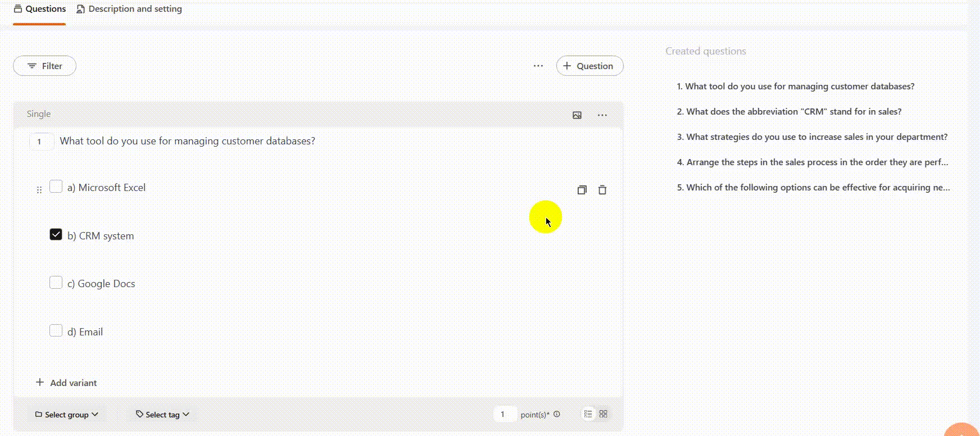Viewport: 980px width, 436px height.
Task: Check the Microsoft Excel answer checkbox
Action: pyautogui.click(x=56, y=187)
